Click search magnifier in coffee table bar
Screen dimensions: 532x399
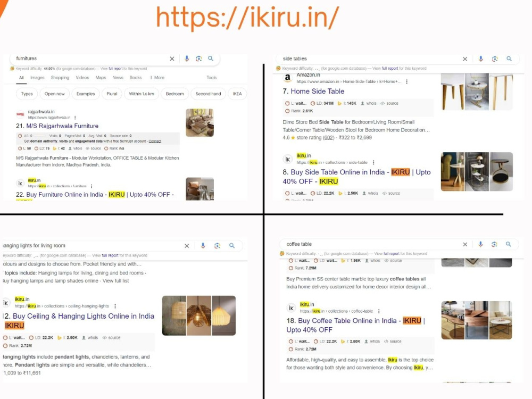(508, 244)
